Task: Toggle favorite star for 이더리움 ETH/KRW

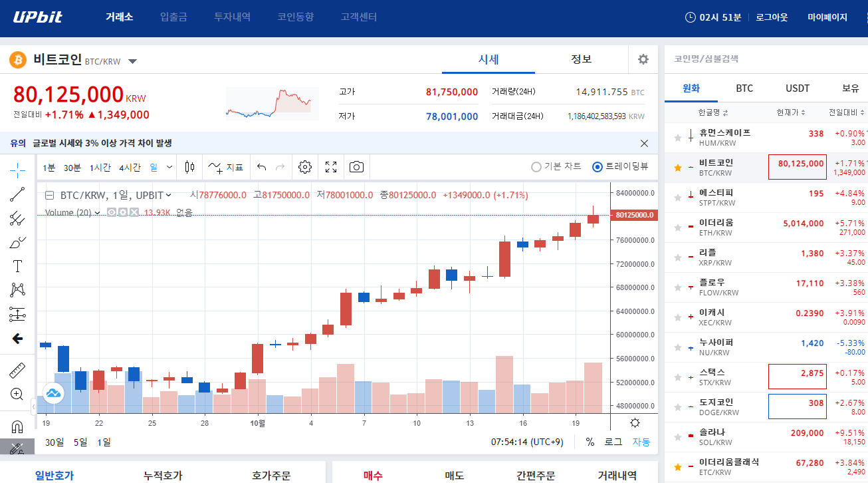Action: tap(677, 228)
